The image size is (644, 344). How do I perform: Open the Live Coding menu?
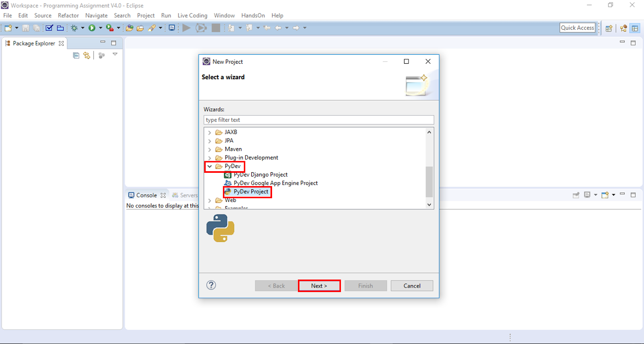click(192, 15)
